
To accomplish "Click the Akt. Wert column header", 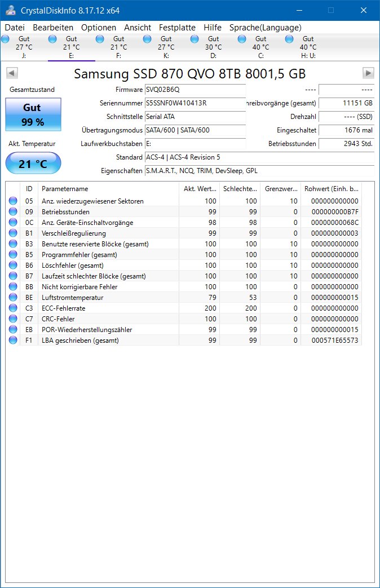I will pyautogui.click(x=199, y=189).
